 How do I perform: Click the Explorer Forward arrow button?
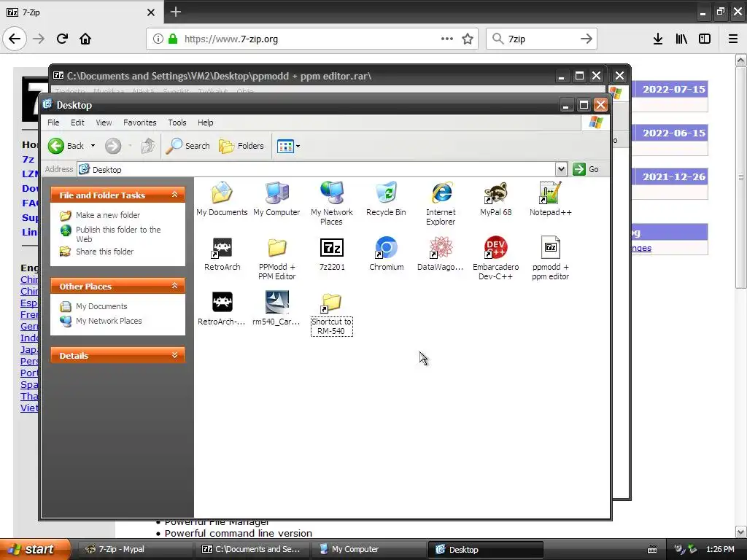113,146
